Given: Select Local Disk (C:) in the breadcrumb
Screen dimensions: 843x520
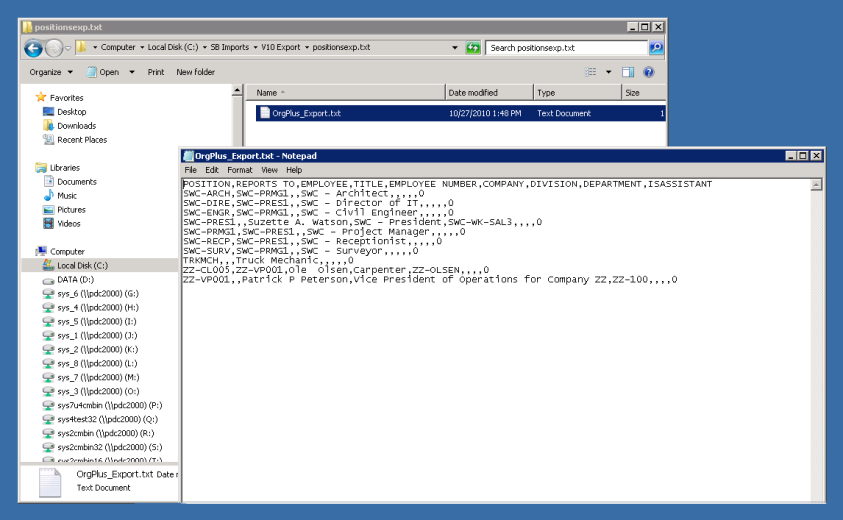Looking at the screenshot, I should coord(173,47).
